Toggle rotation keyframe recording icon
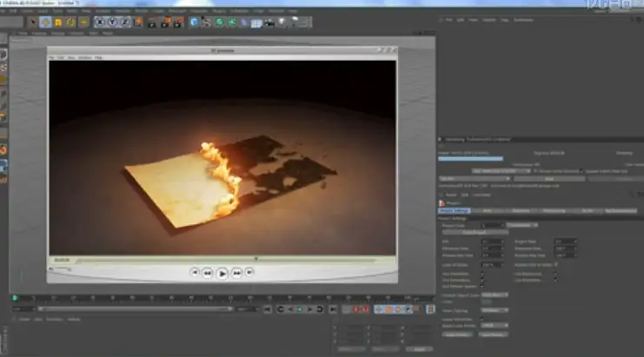 (x=398, y=309)
